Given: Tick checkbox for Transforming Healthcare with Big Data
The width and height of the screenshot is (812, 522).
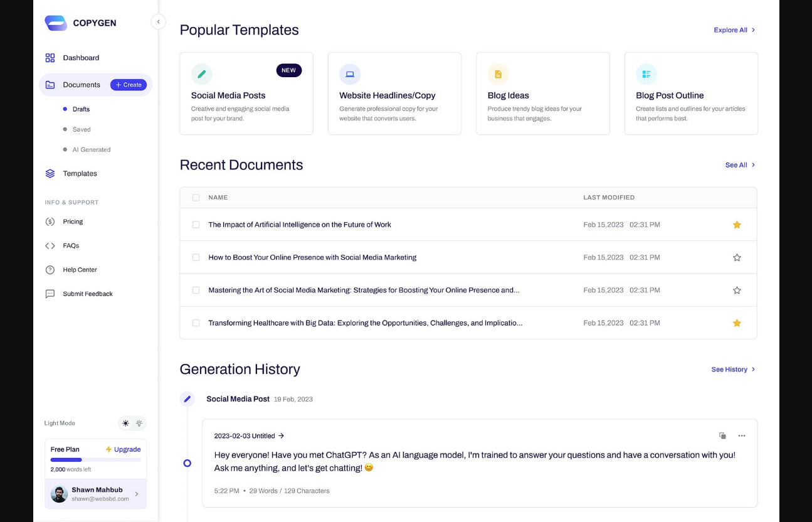Looking at the screenshot, I should [x=196, y=323].
